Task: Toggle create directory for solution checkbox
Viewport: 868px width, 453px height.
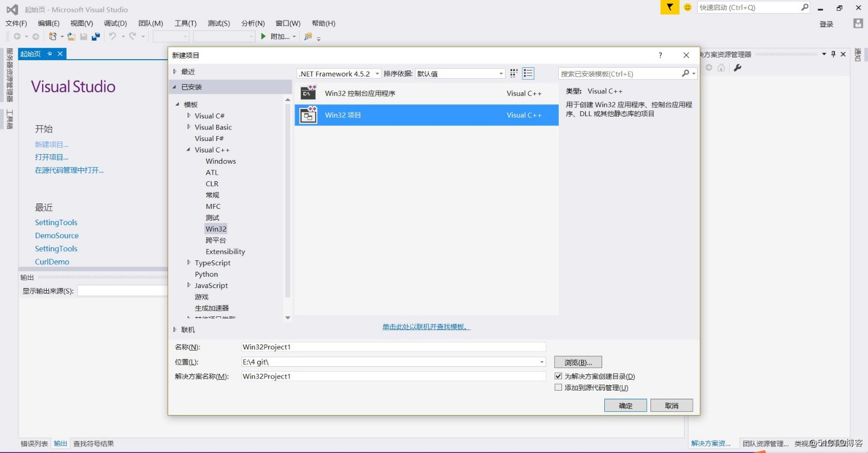Action: pos(558,376)
